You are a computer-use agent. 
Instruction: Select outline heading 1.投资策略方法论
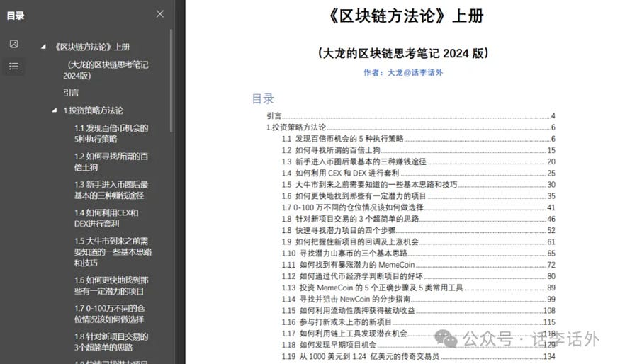(x=94, y=110)
